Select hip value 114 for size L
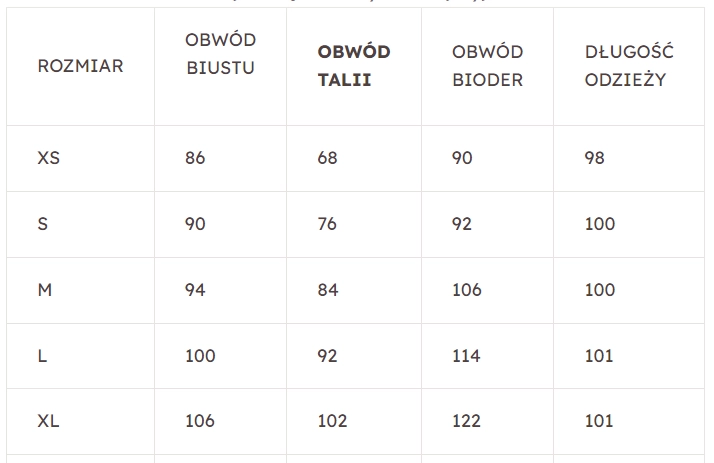The image size is (714, 463). click(x=466, y=356)
